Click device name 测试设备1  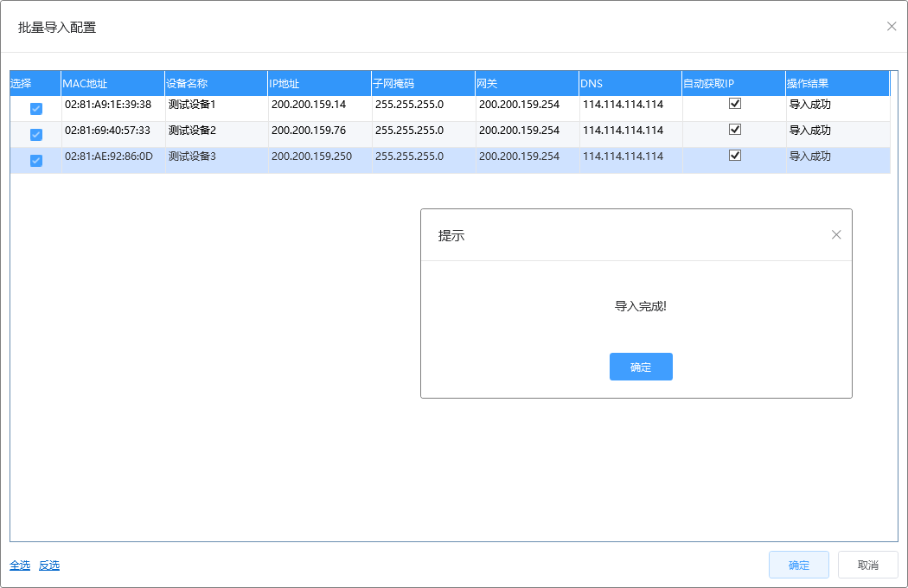pos(192,105)
